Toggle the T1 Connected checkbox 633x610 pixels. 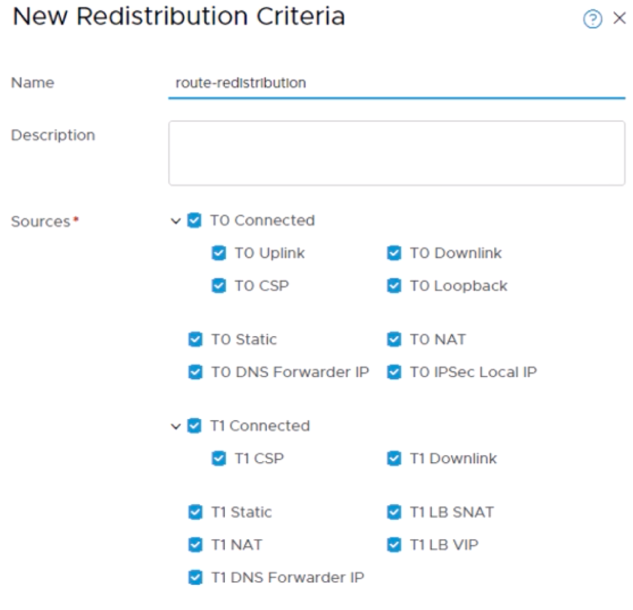coord(194,426)
